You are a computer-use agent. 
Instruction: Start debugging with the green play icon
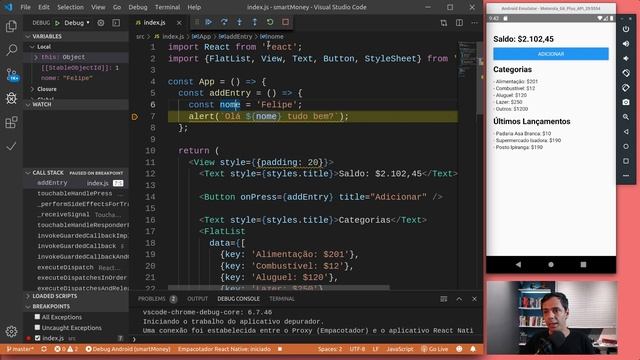click(x=58, y=23)
